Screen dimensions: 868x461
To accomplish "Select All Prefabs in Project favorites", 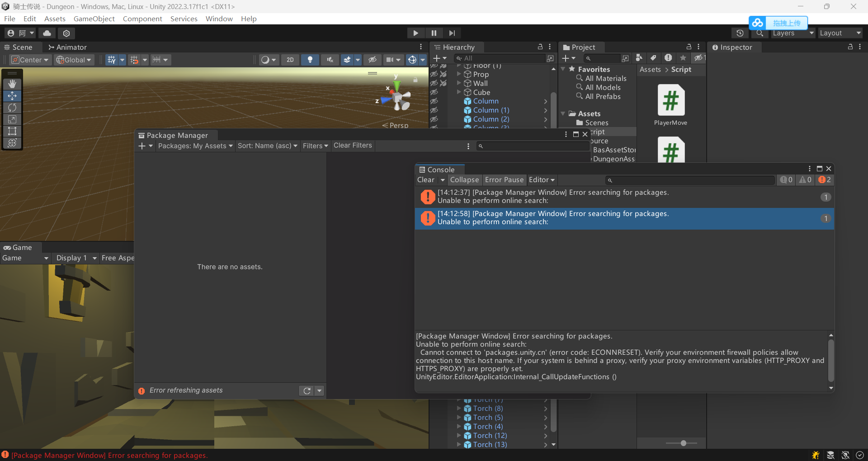I will point(603,96).
